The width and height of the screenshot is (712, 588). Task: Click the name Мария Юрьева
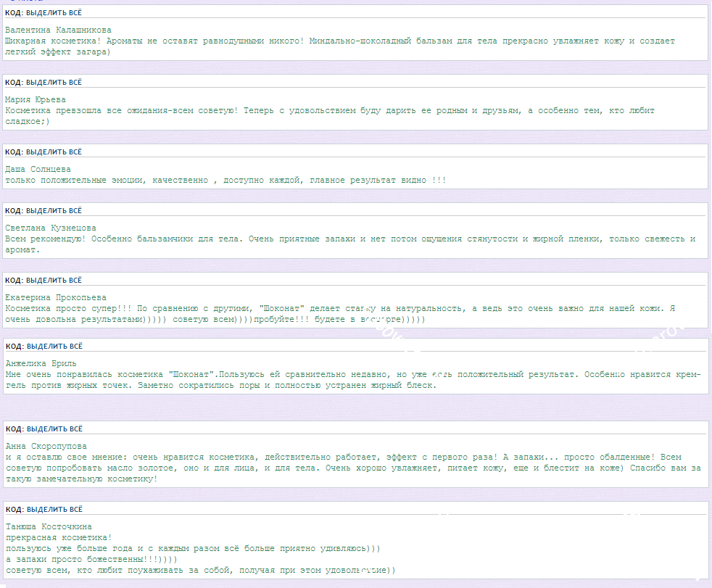click(x=35, y=99)
